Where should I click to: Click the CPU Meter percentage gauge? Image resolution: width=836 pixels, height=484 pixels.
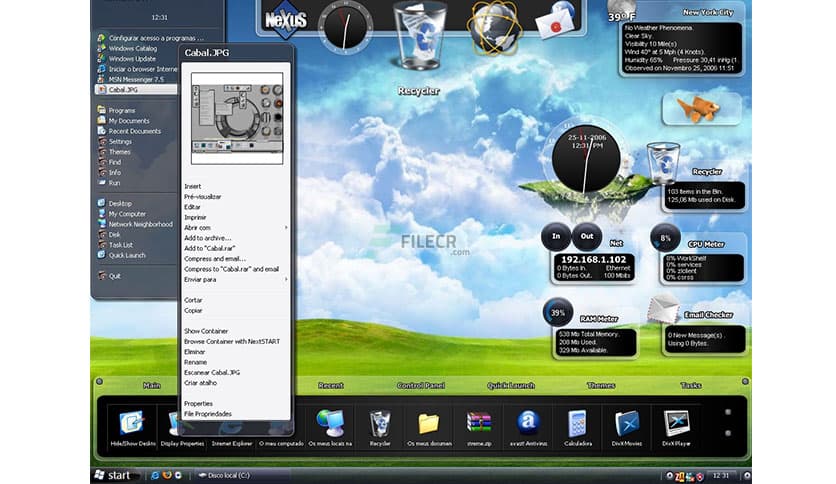665,238
